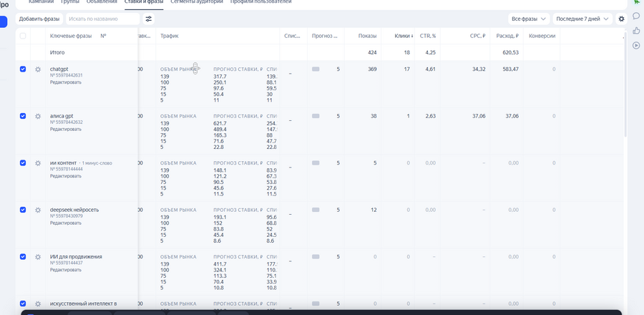The image size is (644, 315).
Task: Switch to Группы tab
Action: pyautogui.click(x=70, y=2)
